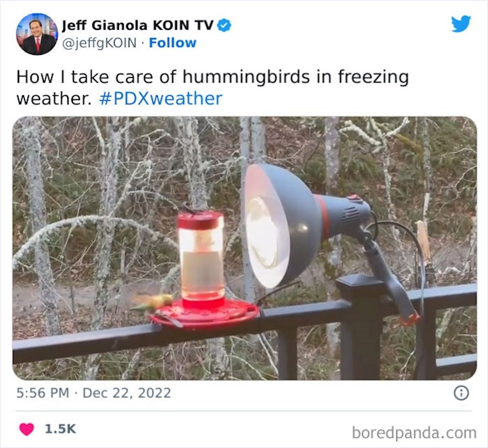Click the @jeffgKOIN handle
Image resolution: width=488 pixels, height=448 pixels.
coord(99,43)
